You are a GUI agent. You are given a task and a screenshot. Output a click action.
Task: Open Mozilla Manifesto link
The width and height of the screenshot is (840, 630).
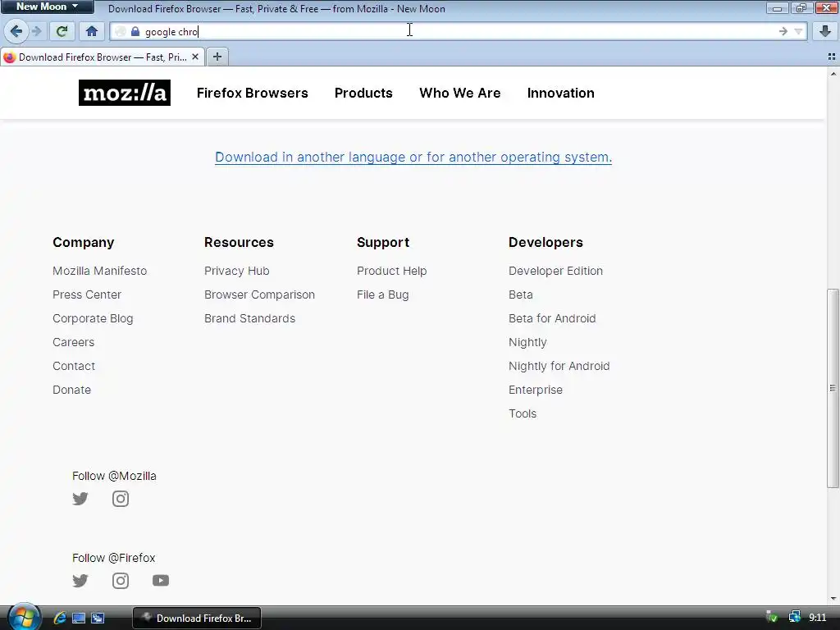pos(99,271)
